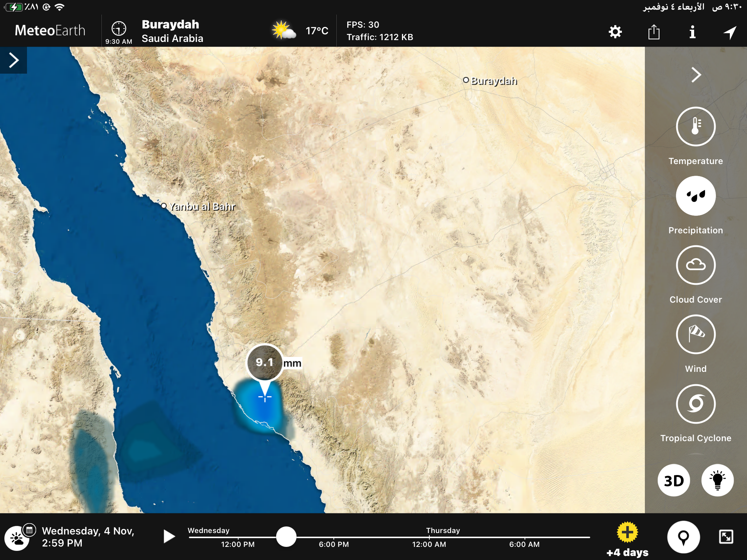Unlock the +4 days forecast

(x=627, y=539)
